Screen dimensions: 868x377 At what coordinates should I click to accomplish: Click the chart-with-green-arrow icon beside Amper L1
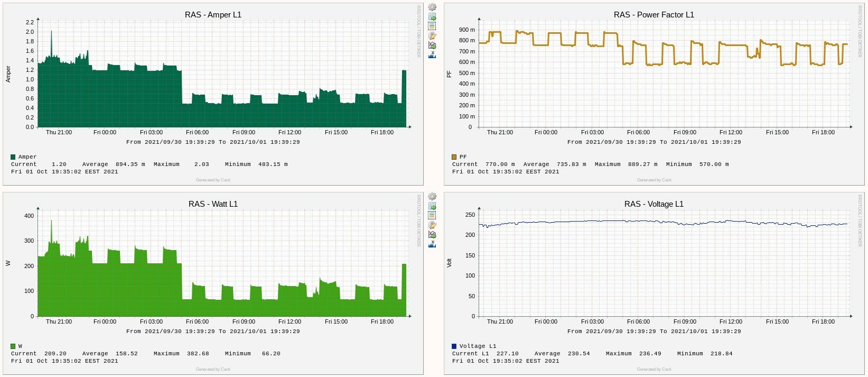click(432, 45)
